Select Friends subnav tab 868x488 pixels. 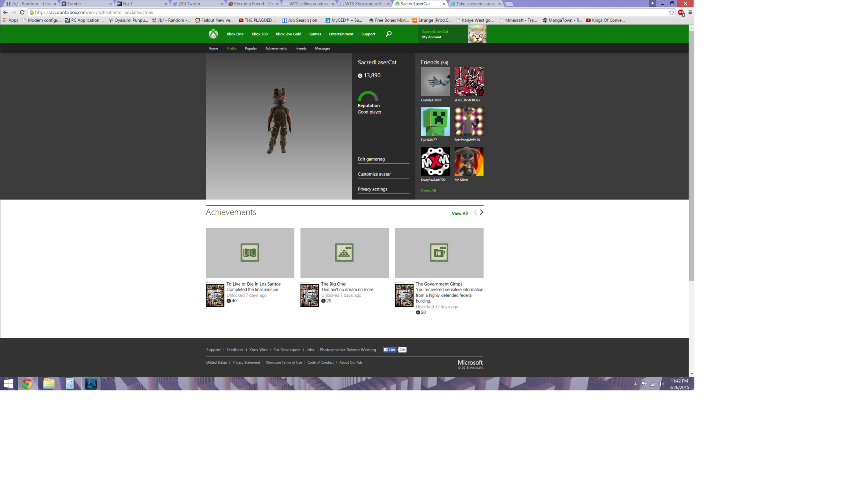(x=301, y=48)
